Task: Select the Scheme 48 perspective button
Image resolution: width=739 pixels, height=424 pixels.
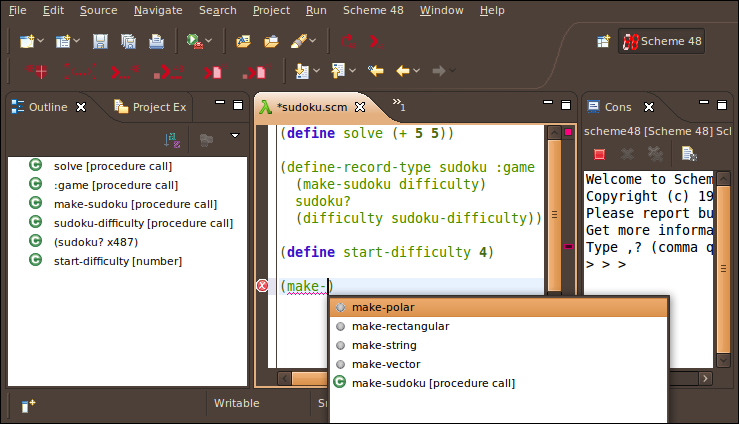Action: click(x=662, y=41)
